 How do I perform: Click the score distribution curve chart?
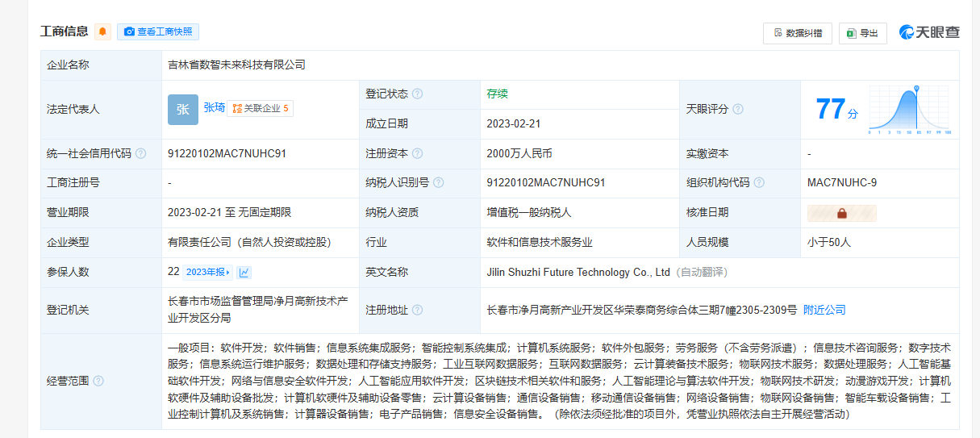pyautogui.click(x=911, y=110)
